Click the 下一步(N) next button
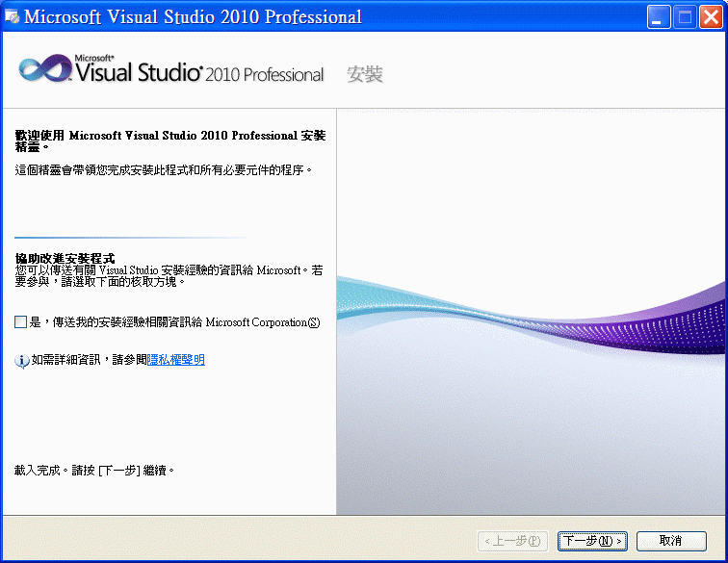 pos(592,541)
